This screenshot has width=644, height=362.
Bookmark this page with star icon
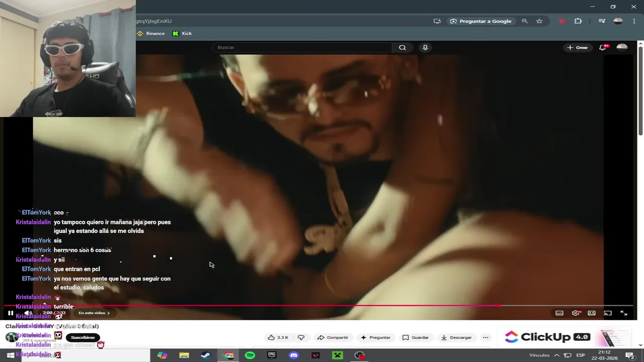pos(539,21)
